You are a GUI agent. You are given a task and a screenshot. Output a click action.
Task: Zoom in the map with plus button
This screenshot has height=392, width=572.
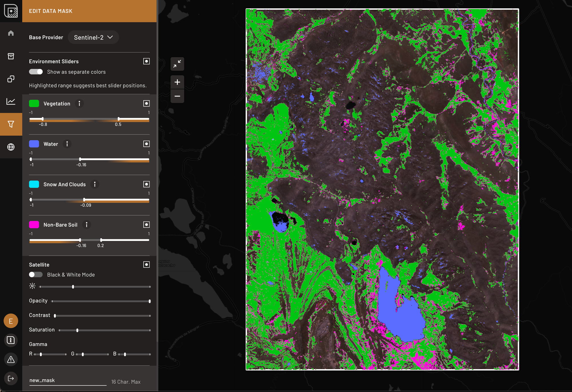pyautogui.click(x=177, y=82)
